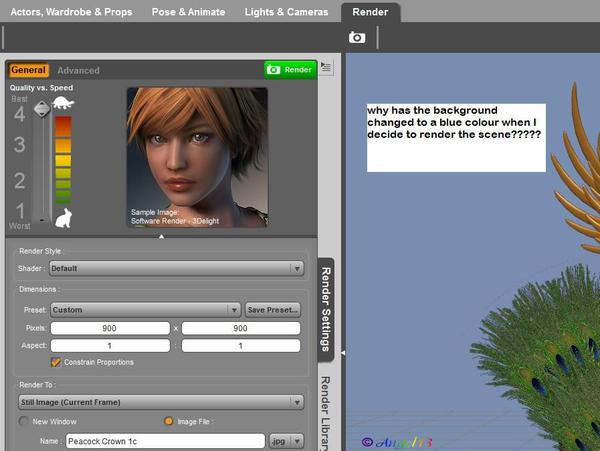The height and width of the screenshot is (451, 600).
Task: Click the Quality vs. Speed slider handle
Action: [42, 109]
